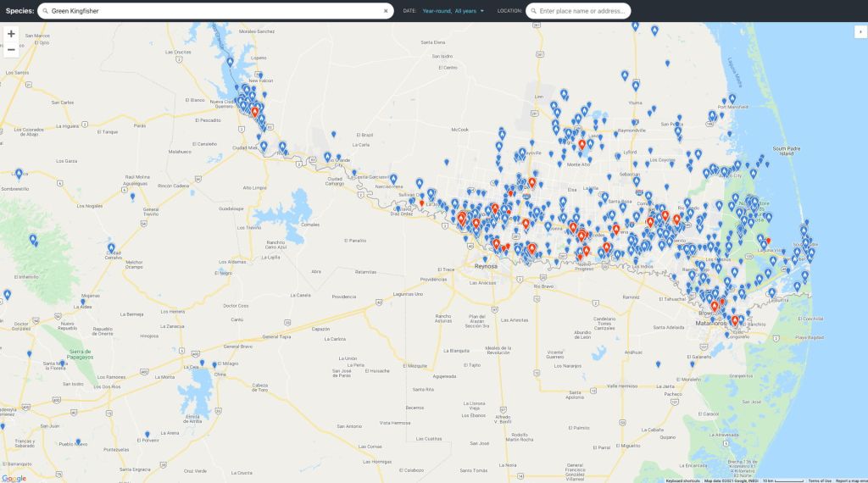
Task: Click the date dropdown caret arrow
Action: tap(482, 11)
